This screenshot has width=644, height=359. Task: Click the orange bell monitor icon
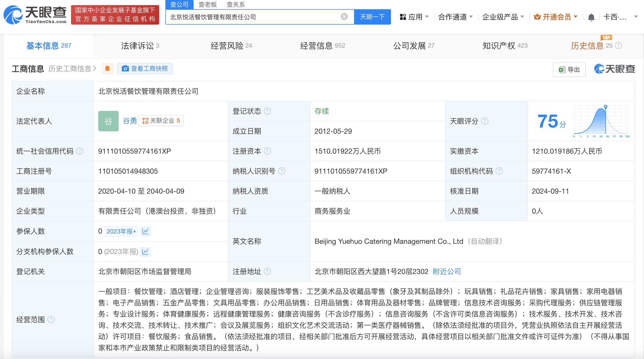(x=107, y=69)
